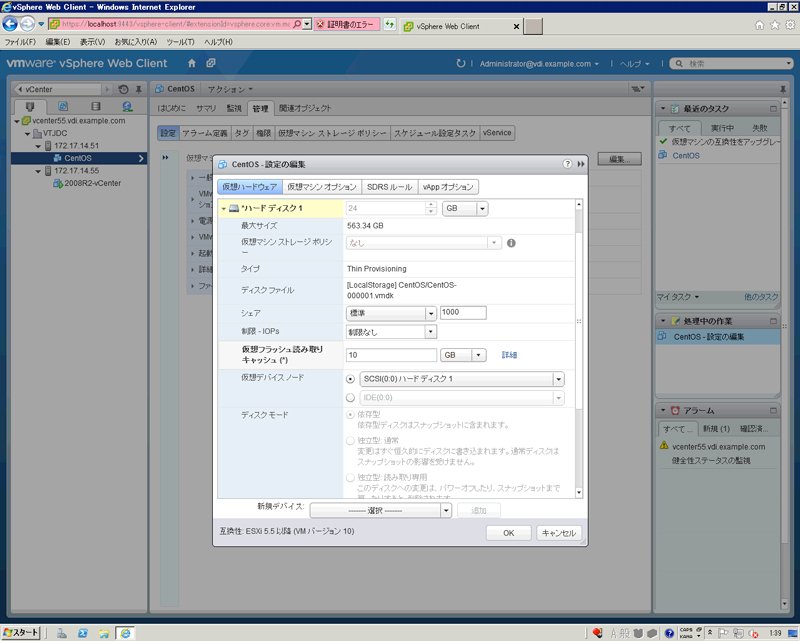The width and height of the screenshot is (800, 641).
Task: Click the flash read cache Advanced link
Action: click(509, 355)
